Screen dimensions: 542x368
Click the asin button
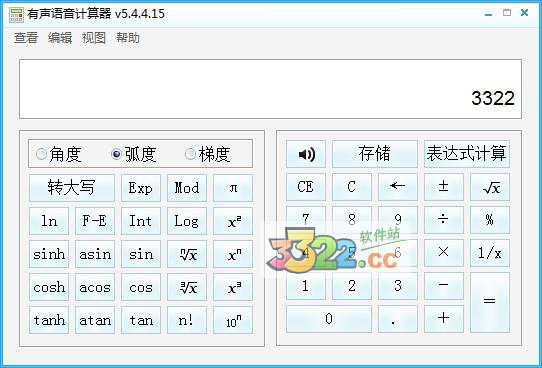95,254
